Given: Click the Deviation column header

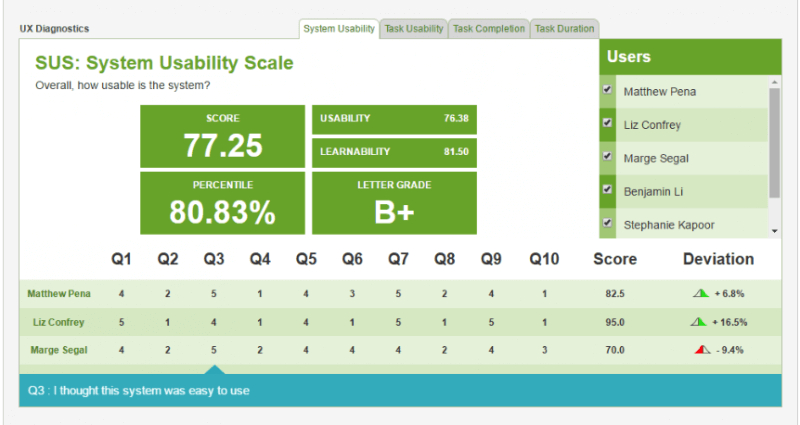Looking at the screenshot, I should point(718,259).
